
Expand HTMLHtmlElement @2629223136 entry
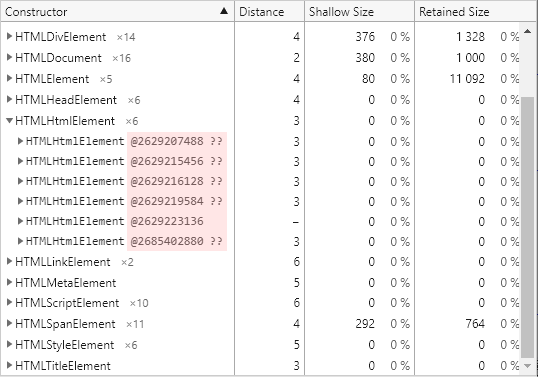pos(20,221)
